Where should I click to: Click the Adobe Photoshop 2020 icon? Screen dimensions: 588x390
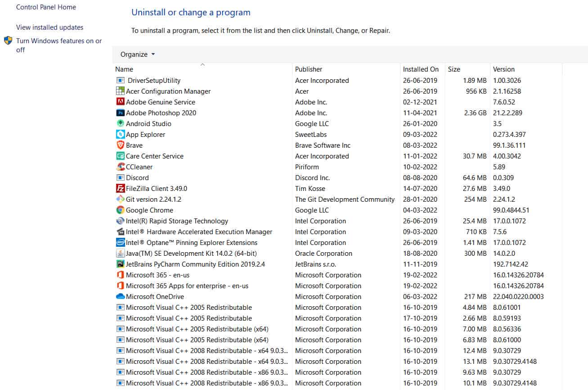120,113
